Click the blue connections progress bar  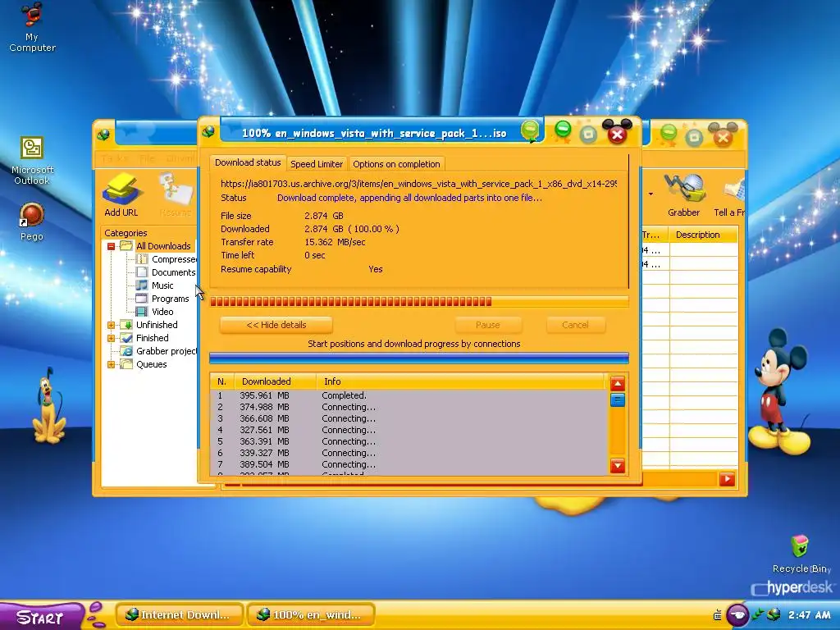tap(418, 358)
